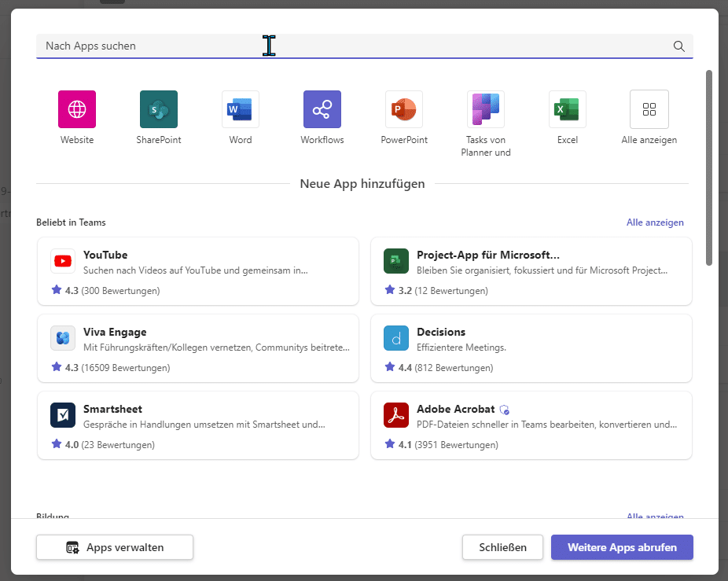This screenshot has width=728, height=581.
Task: Select the PowerPoint app icon
Action: [x=404, y=109]
